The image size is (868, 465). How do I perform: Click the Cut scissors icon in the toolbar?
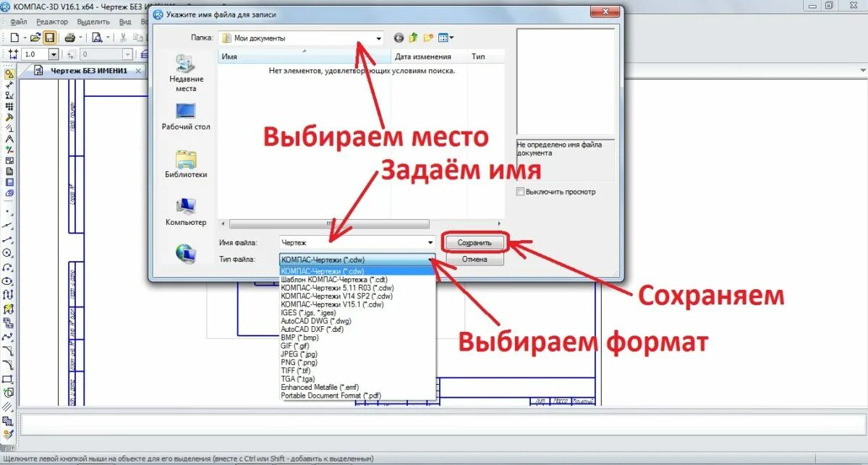(x=124, y=37)
